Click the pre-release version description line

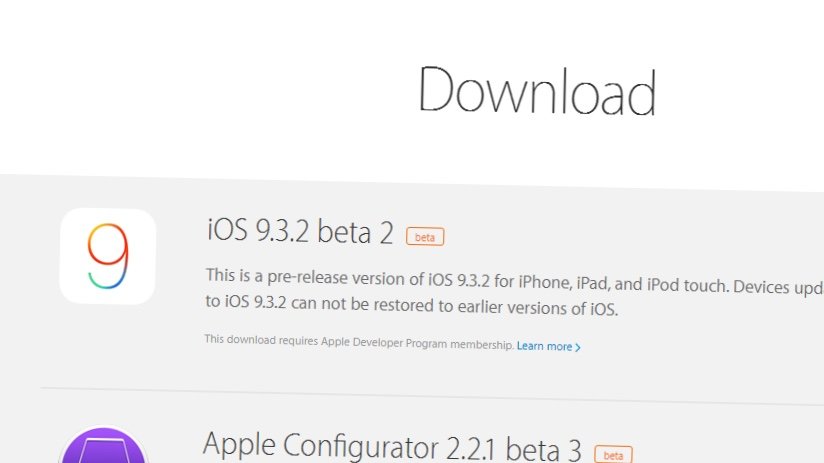coord(514,281)
